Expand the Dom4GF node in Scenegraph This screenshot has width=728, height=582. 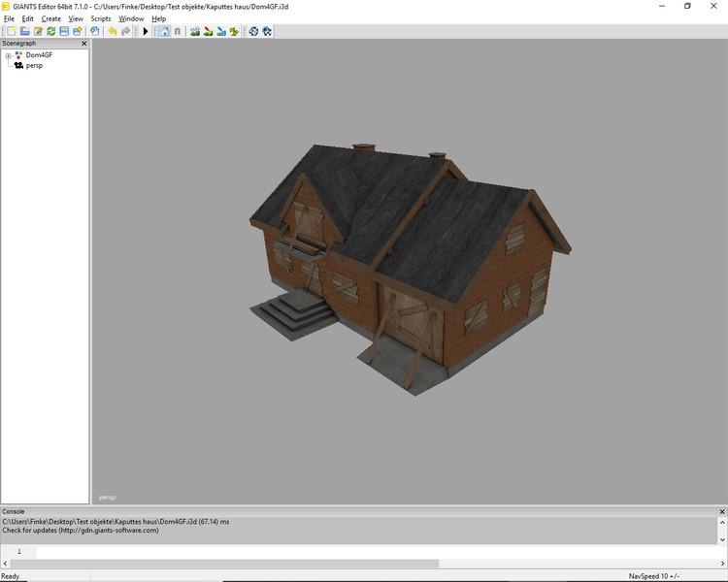click(8, 55)
